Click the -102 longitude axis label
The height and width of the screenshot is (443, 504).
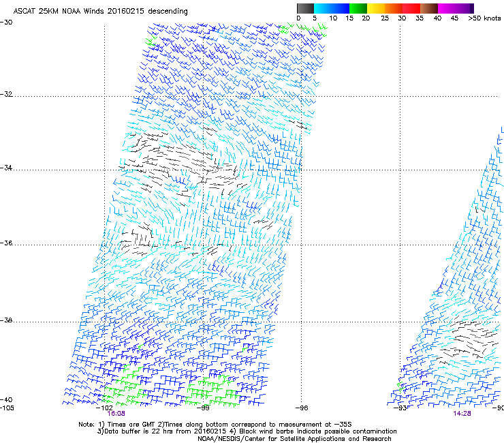point(104,408)
